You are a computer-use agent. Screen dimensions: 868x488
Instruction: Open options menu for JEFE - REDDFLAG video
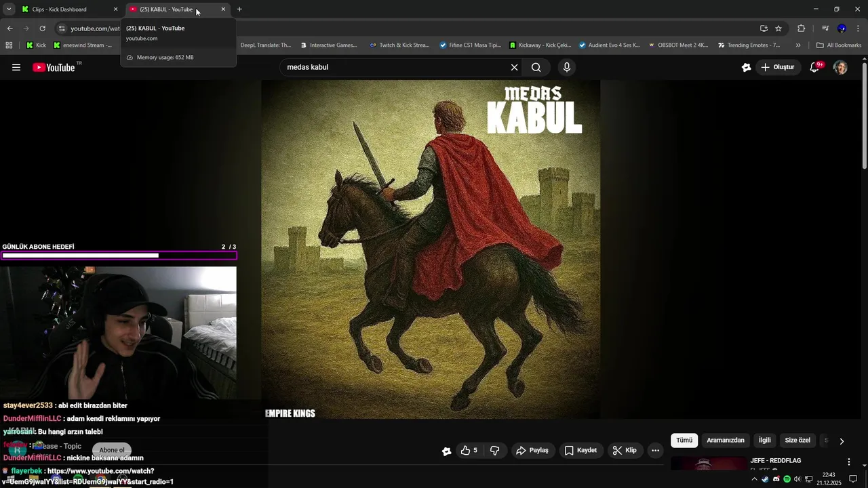(848, 462)
